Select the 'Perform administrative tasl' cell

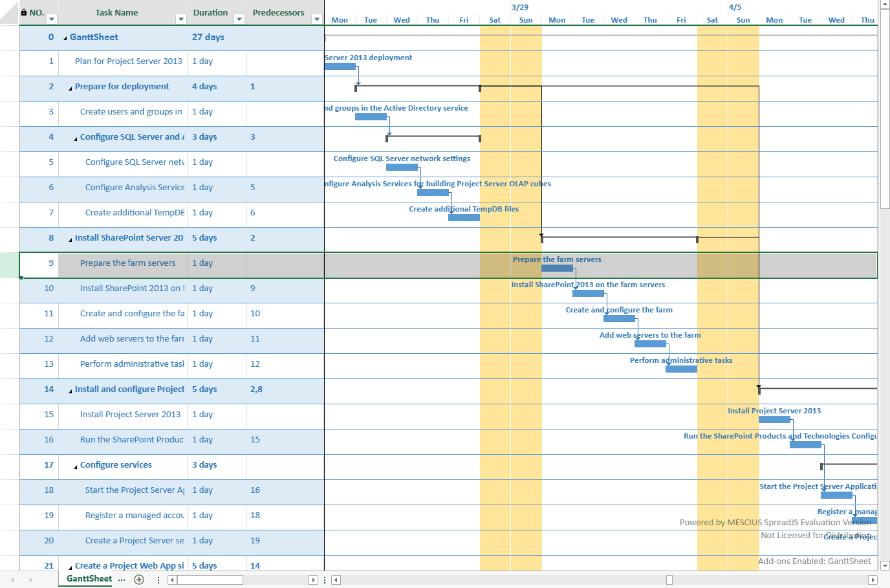pyautogui.click(x=123, y=365)
